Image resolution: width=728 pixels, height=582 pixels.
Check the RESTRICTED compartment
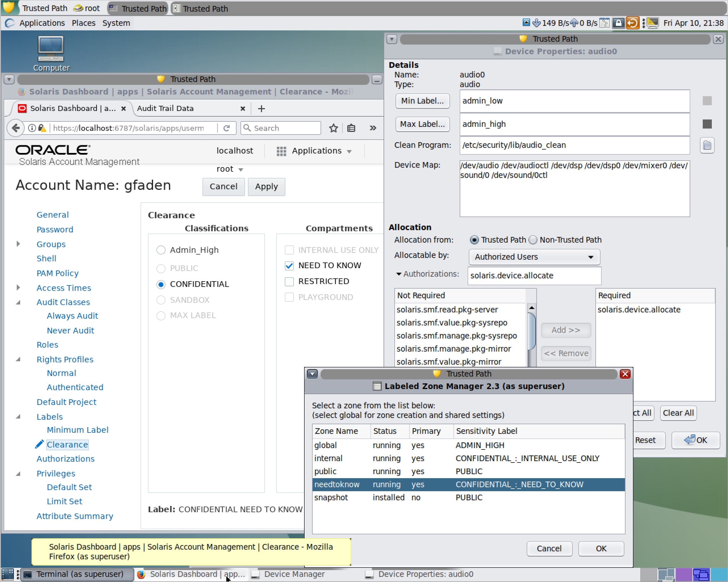coord(289,282)
